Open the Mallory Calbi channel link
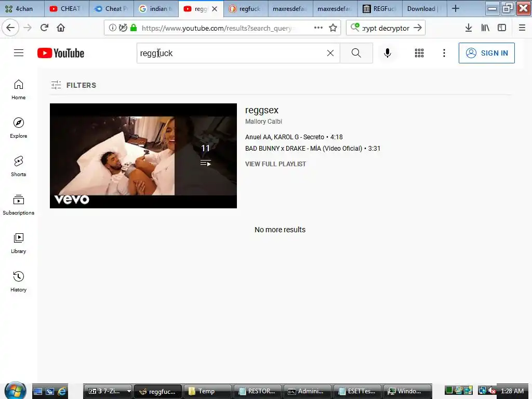This screenshot has width=532, height=399. click(263, 122)
